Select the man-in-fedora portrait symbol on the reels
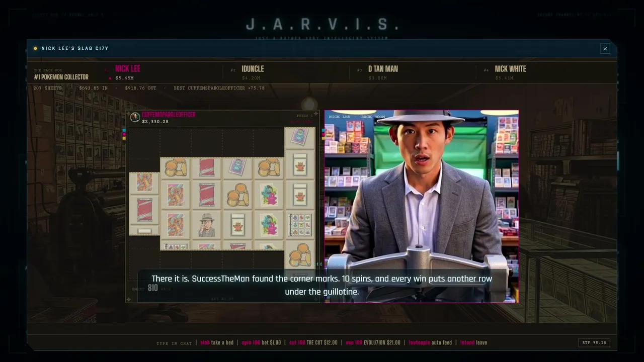Image resolution: width=644 pixels, height=362 pixels. [x=207, y=225]
